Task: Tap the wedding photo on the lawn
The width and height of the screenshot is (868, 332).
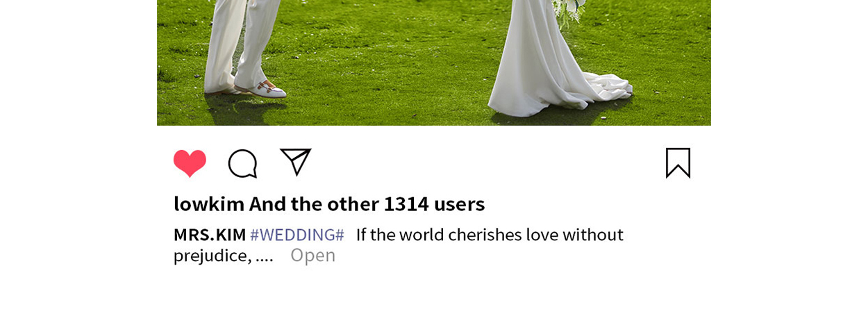Action: point(434,63)
